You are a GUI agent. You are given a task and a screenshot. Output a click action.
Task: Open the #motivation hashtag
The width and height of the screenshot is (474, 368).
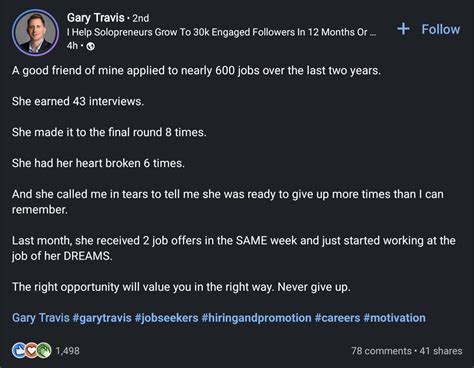click(395, 318)
